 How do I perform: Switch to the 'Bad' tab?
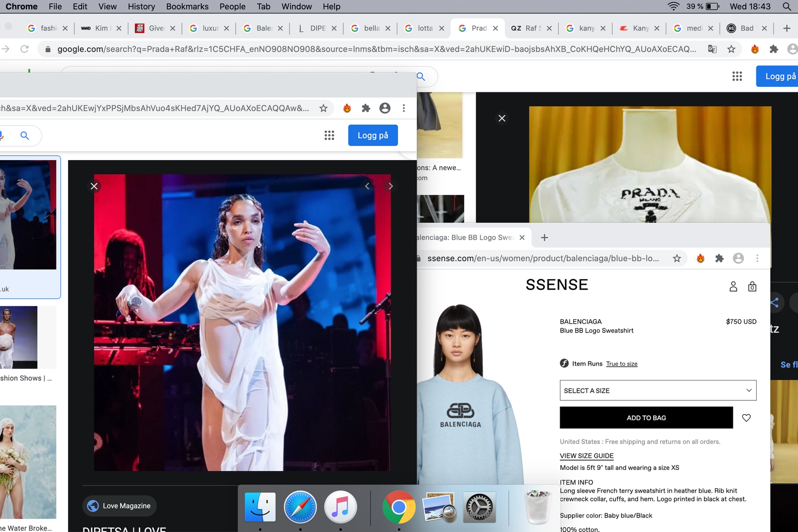pyautogui.click(x=747, y=28)
